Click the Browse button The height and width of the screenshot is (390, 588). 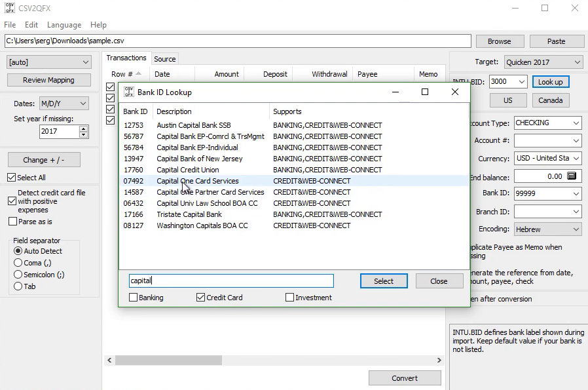pos(499,41)
